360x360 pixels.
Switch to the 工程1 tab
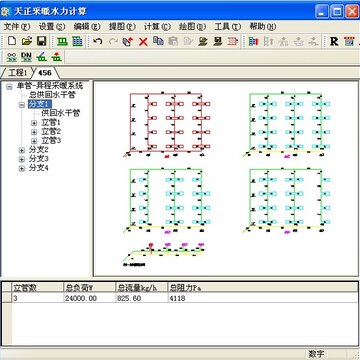point(17,73)
